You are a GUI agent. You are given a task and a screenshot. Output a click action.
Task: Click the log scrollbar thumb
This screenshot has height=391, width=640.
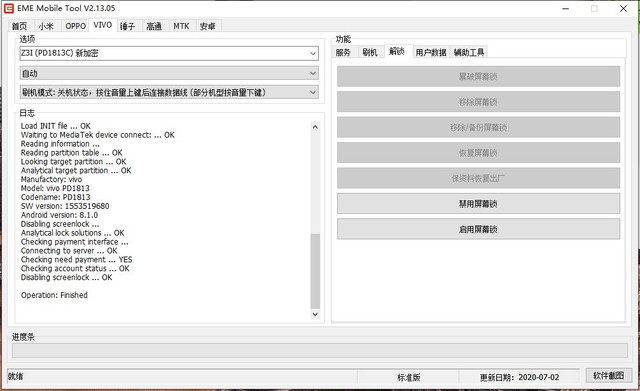tap(315, 271)
